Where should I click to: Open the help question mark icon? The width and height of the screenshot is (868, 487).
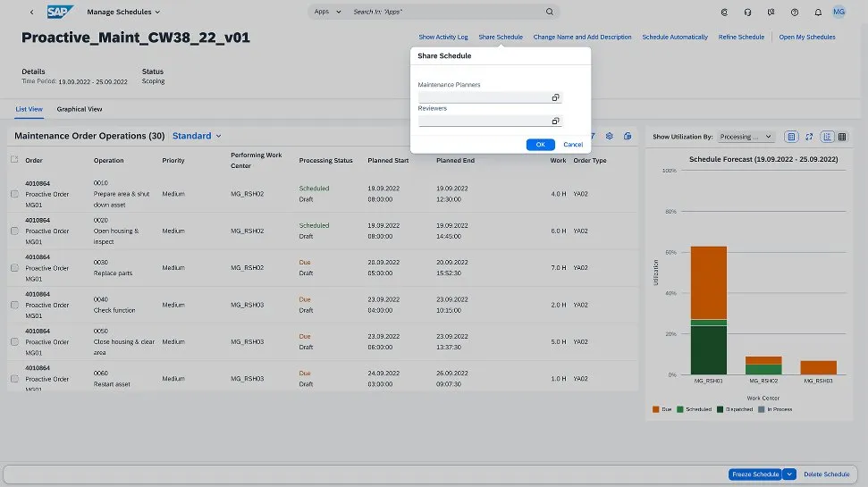click(795, 12)
